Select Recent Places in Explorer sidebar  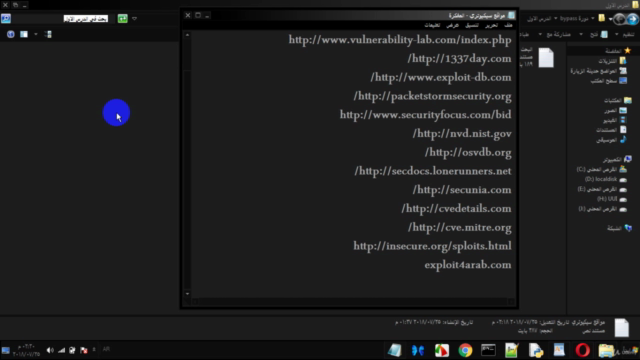pos(599,71)
